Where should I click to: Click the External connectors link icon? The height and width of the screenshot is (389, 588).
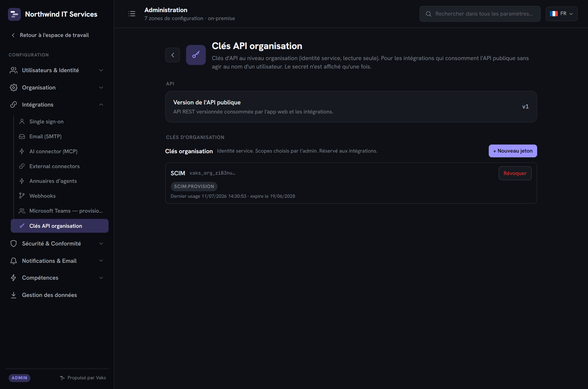(x=22, y=166)
